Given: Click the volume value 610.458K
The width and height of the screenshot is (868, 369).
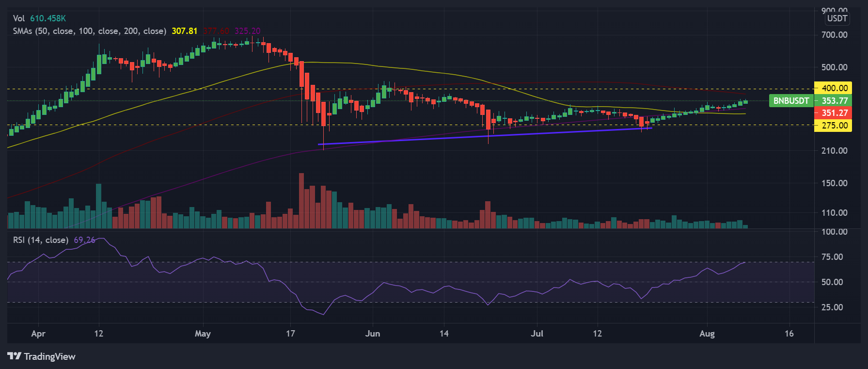Looking at the screenshot, I should point(48,18).
